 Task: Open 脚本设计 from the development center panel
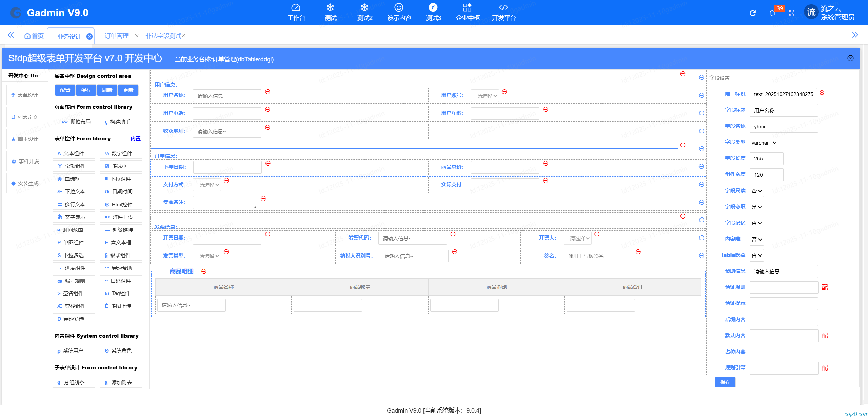(x=24, y=139)
